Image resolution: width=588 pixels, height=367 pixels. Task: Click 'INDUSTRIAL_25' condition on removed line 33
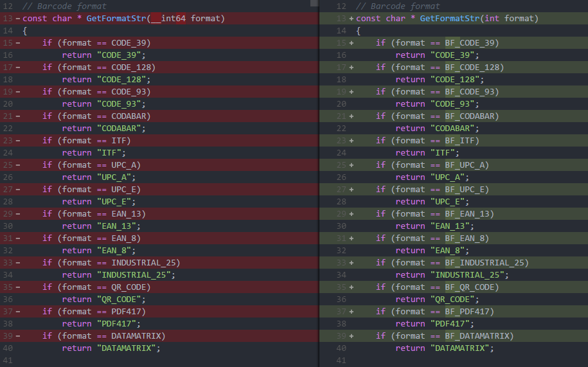coord(143,262)
